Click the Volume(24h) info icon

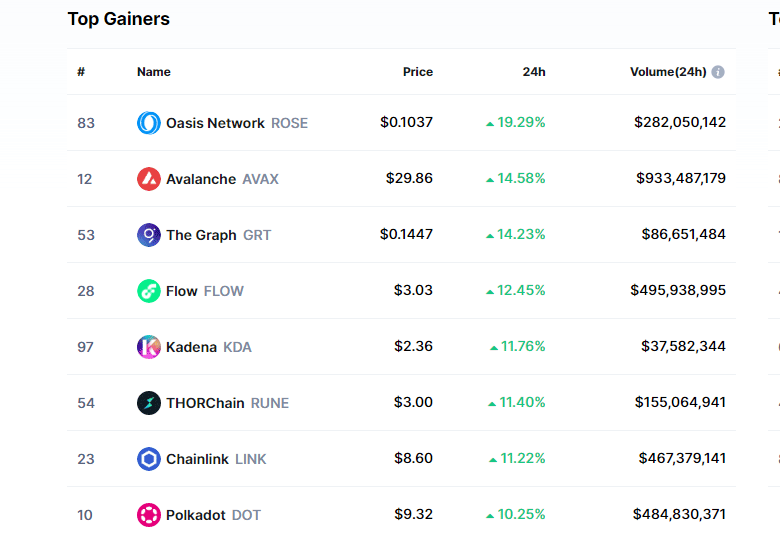tap(718, 72)
